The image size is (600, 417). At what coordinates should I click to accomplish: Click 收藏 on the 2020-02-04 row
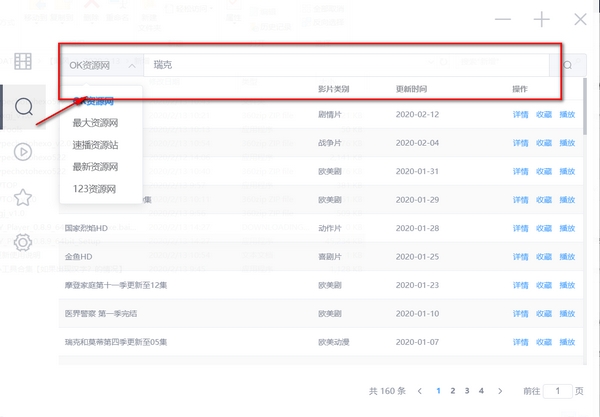[544, 143]
